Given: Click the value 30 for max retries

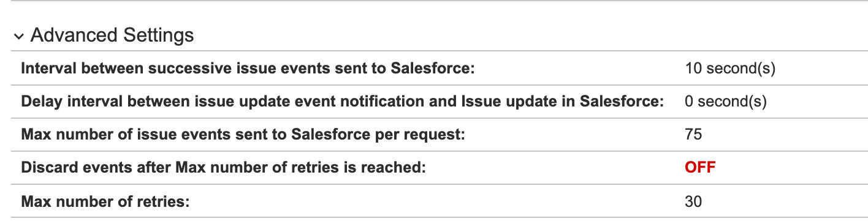Looking at the screenshot, I should (693, 201).
